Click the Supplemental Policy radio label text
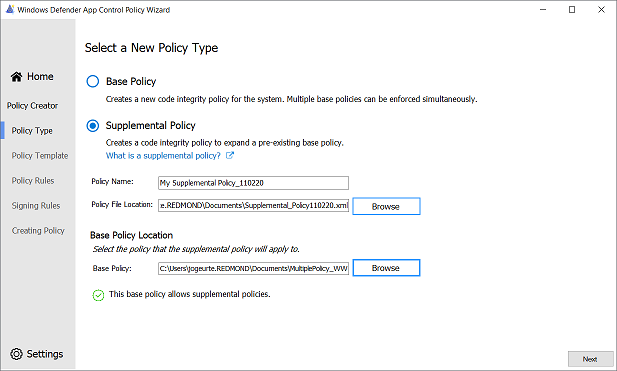The height and width of the screenshot is (371, 617). point(151,126)
